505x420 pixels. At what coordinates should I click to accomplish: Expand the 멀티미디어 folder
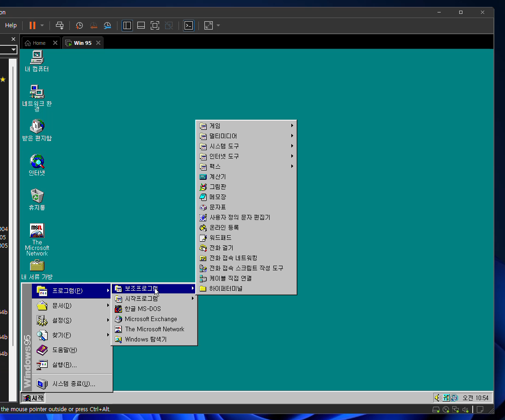pyautogui.click(x=246, y=136)
